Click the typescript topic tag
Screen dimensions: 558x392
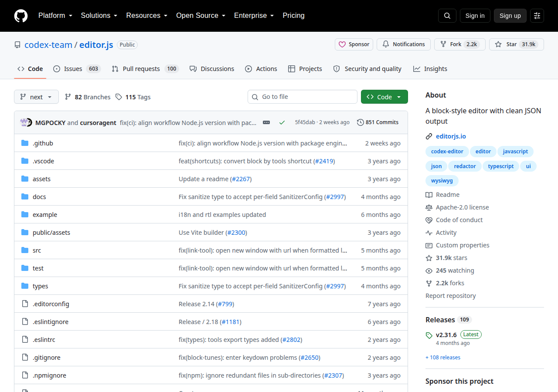tap(501, 166)
